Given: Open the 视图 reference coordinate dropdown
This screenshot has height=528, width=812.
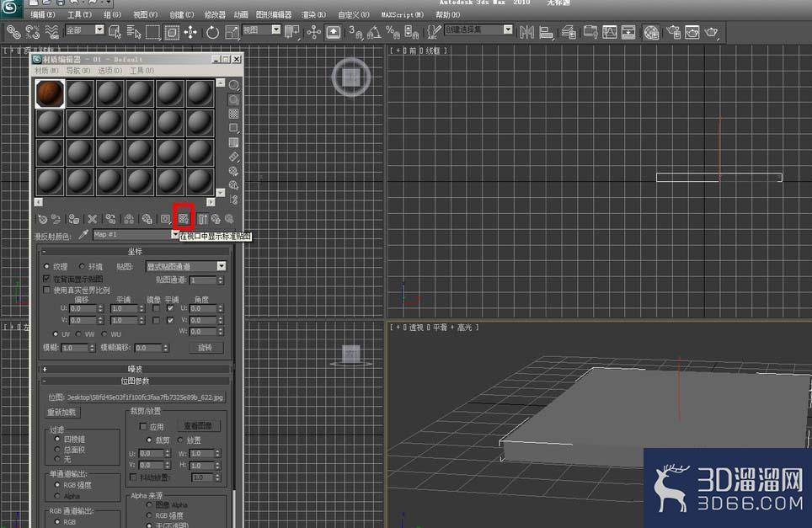Looking at the screenshot, I should coord(276,29).
